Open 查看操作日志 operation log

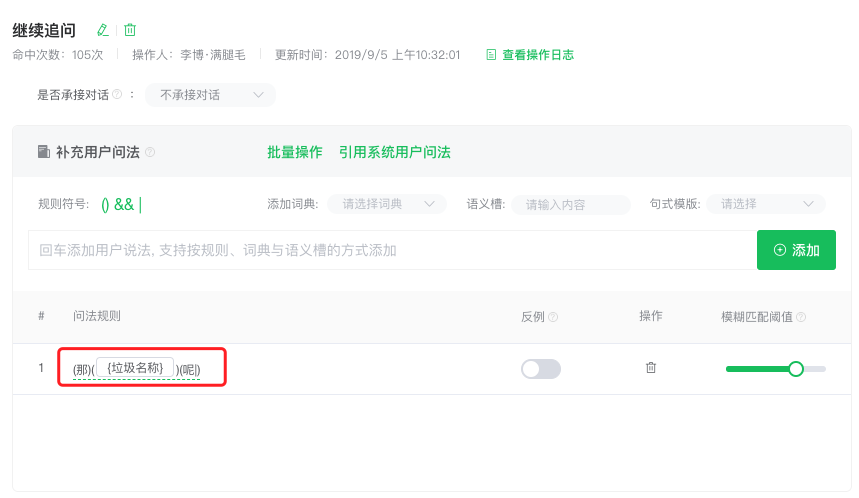(530, 55)
